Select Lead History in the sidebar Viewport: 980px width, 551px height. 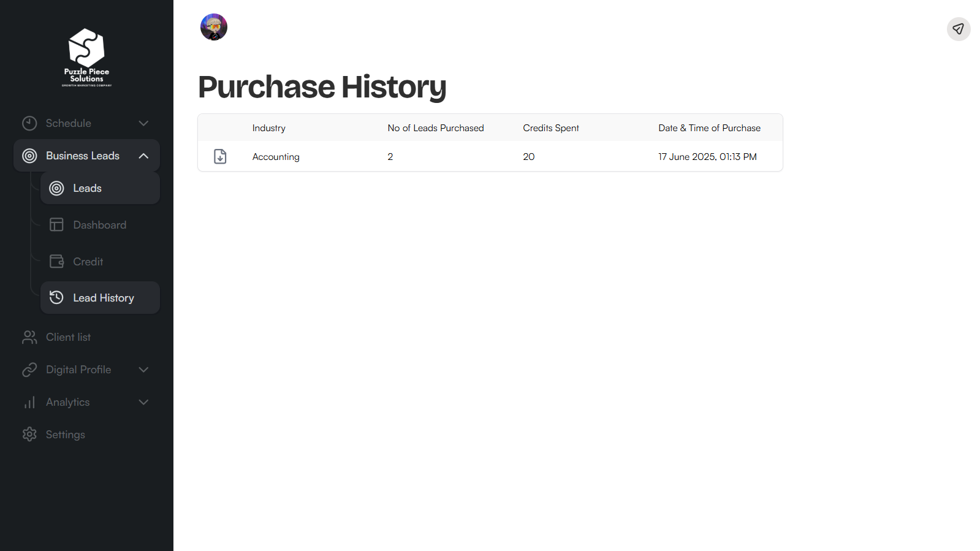click(103, 298)
